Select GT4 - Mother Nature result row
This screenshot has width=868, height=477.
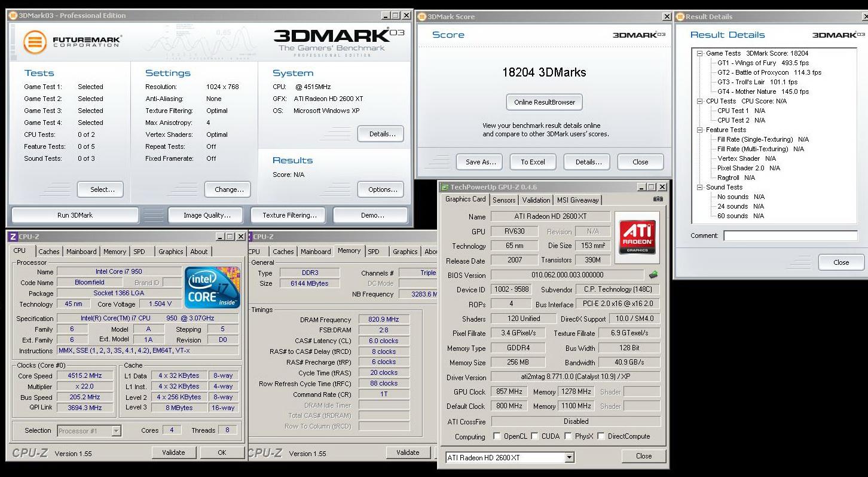click(x=763, y=91)
